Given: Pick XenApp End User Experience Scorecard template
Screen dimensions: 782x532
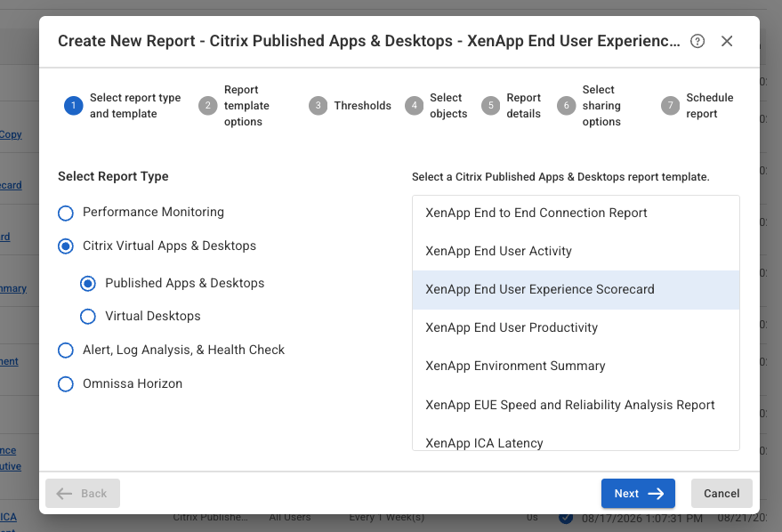Looking at the screenshot, I should [576, 290].
